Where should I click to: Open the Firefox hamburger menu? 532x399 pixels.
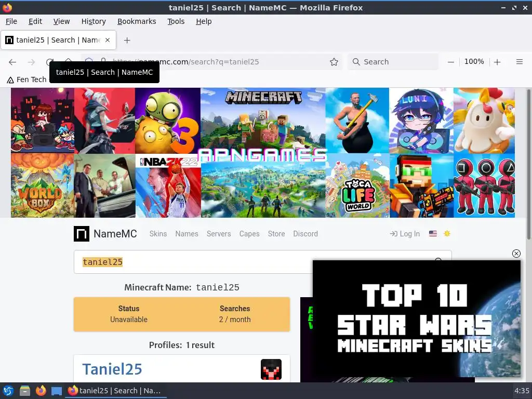(x=519, y=62)
